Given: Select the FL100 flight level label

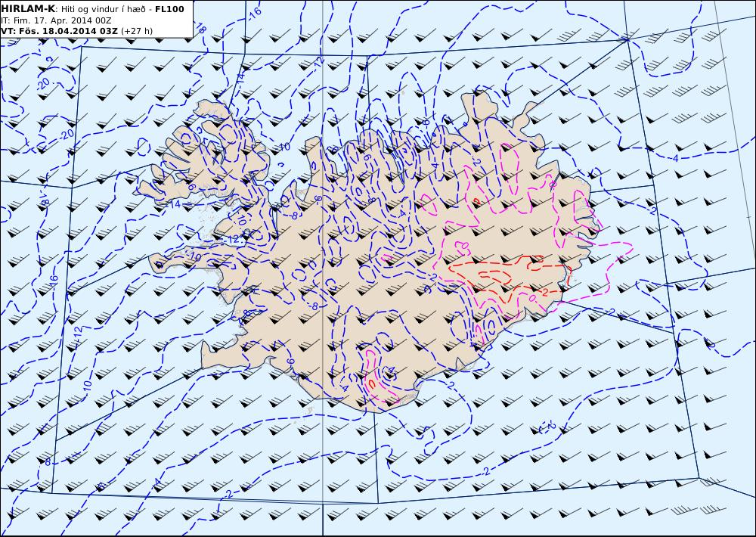Looking at the screenshot, I should (169, 9).
